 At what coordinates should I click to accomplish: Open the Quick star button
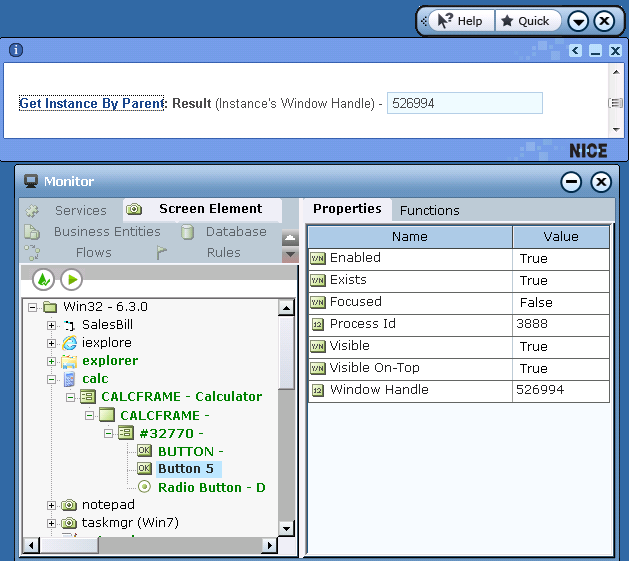pos(527,20)
